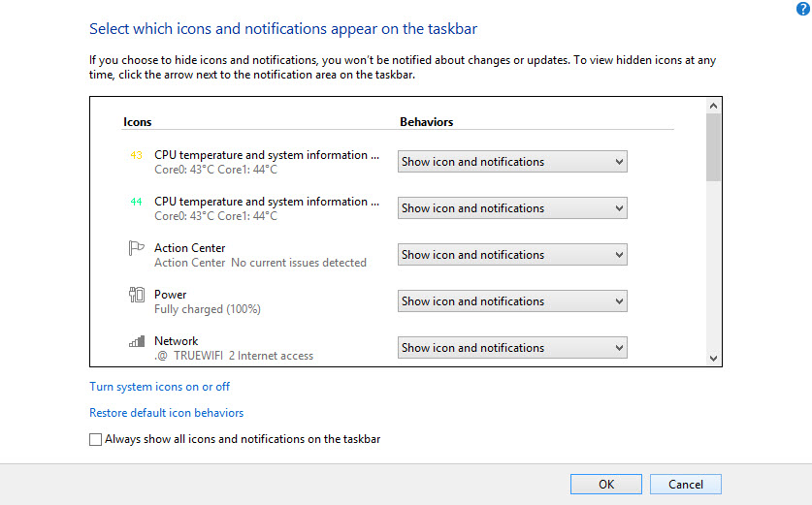This screenshot has width=812, height=505.
Task: Select the Action Center flag icon
Action: (136, 248)
